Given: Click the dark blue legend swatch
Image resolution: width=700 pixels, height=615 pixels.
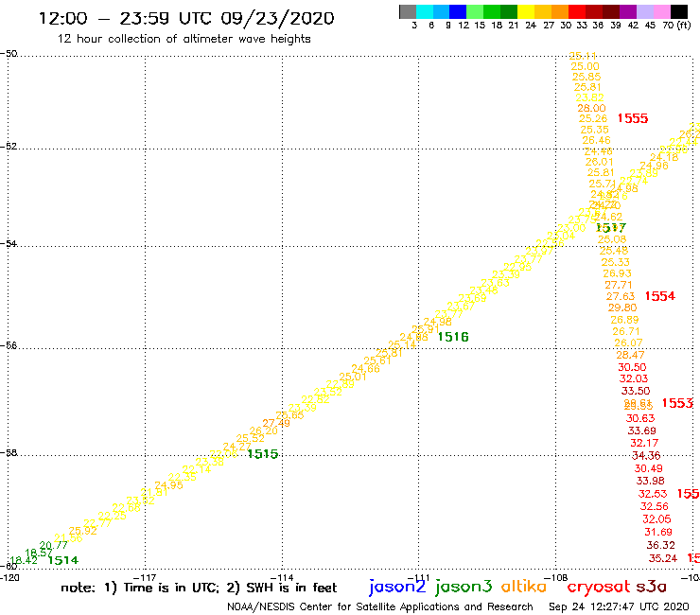Looking at the screenshot, I should [458, 11].
